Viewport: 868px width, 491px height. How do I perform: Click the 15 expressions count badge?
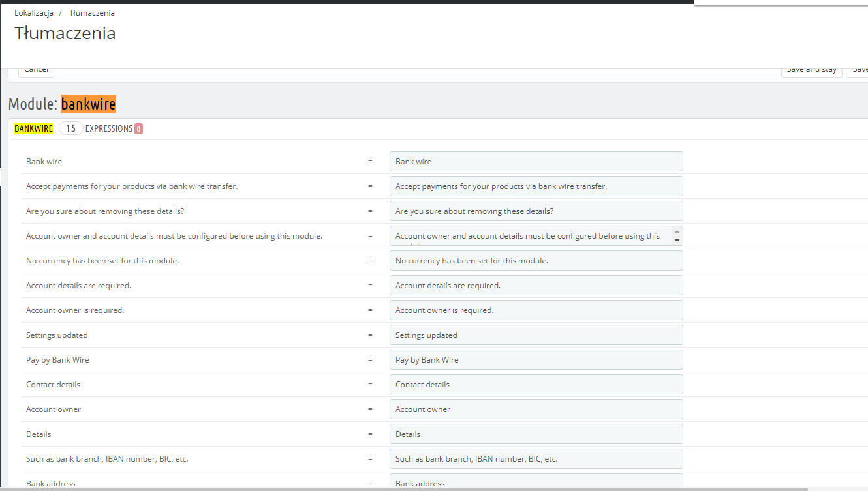click(70, 128)
